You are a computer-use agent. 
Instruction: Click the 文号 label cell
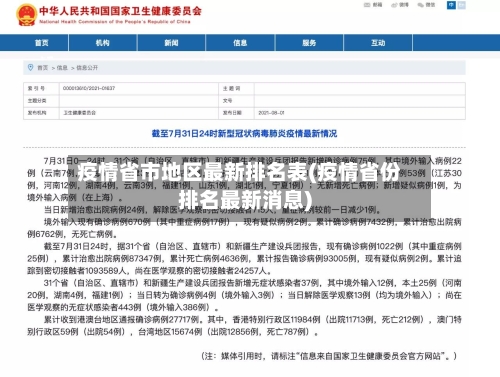click(x=236, y=101)
